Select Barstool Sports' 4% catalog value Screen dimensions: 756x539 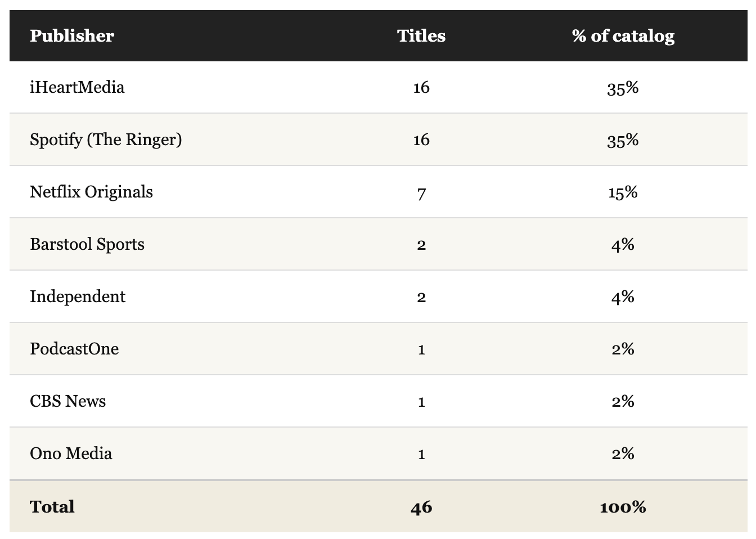(x=623, y=245)
